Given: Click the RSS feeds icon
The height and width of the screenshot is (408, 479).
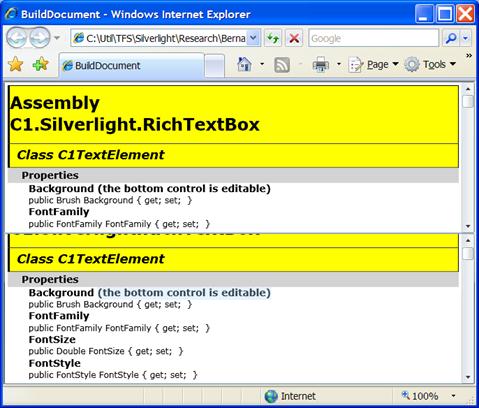Looking at the screenshot, I should click(x=282, y=64).
